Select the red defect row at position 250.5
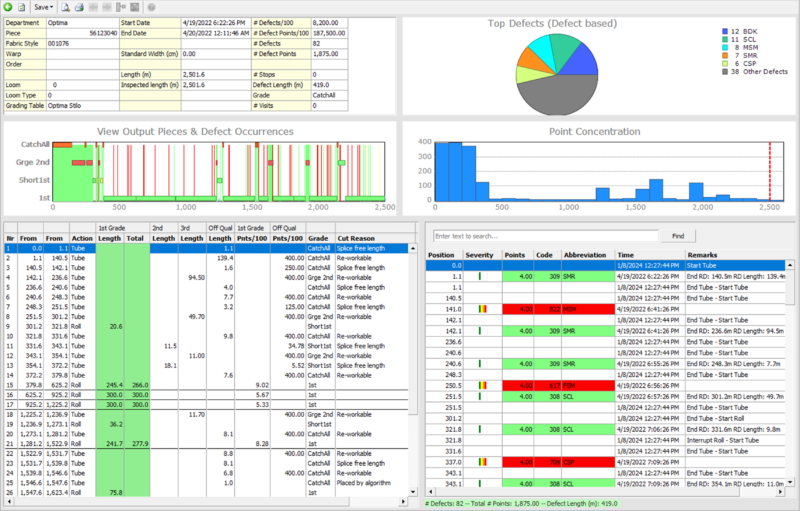 pos(606,386)
